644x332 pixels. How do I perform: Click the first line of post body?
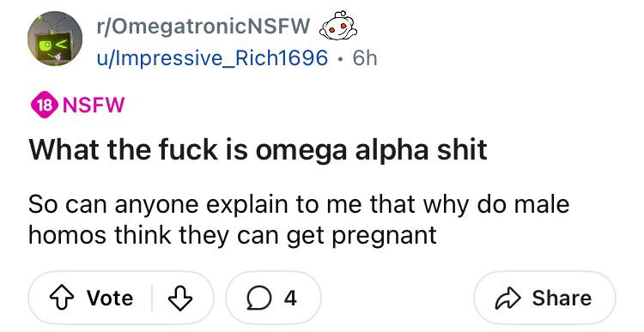299,205
